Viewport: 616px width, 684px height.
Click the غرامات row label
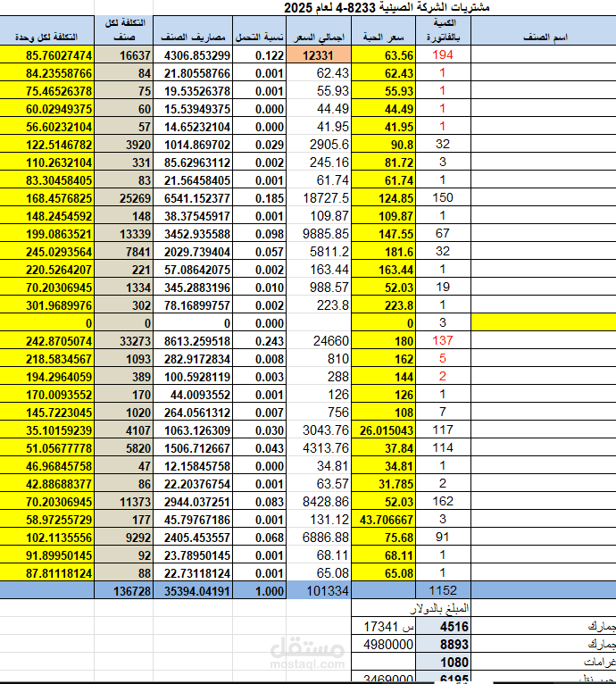pyautogui.click(x=599, y=663)
